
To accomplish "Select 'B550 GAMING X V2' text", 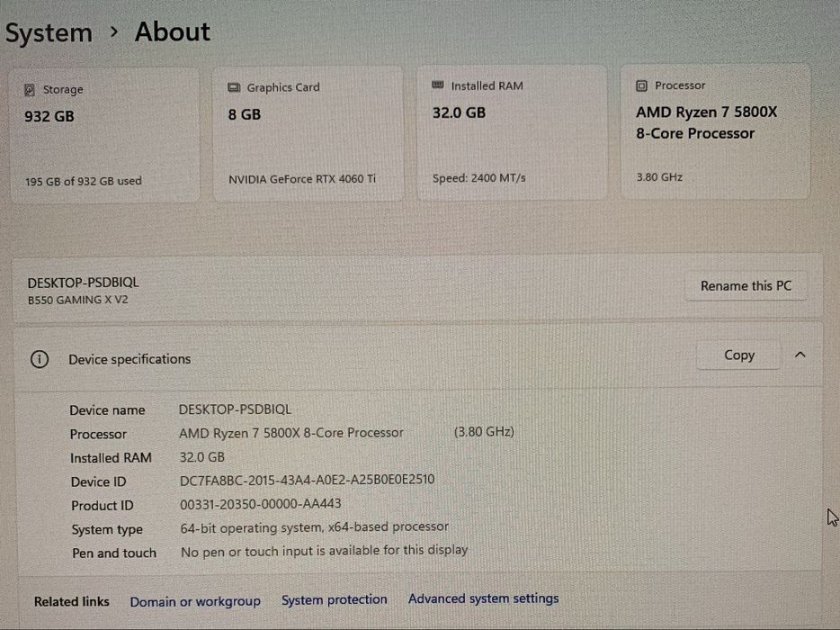I will (77, 300).
